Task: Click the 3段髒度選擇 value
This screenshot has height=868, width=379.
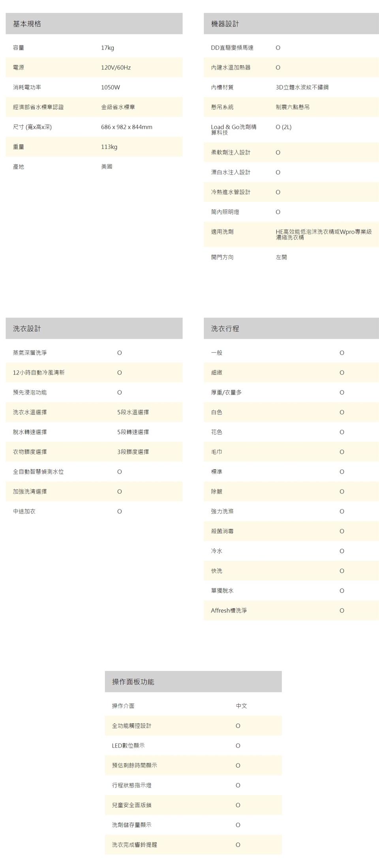Action: click(133, 452)
